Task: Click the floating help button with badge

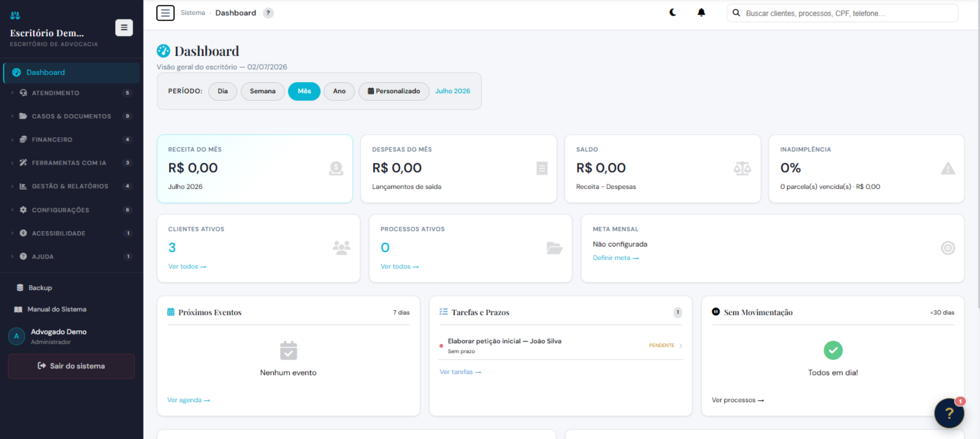Action: pyautogui.click(x=949, y=413)
